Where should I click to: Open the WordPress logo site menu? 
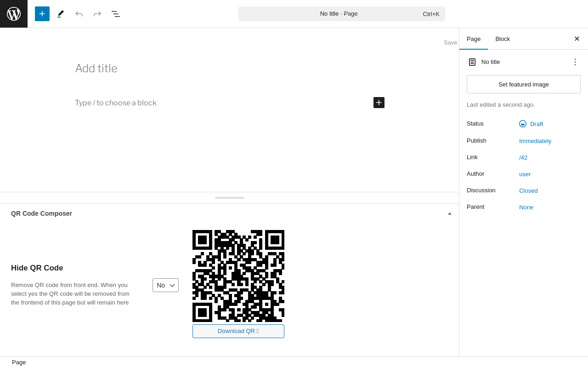tap(14, 14)
